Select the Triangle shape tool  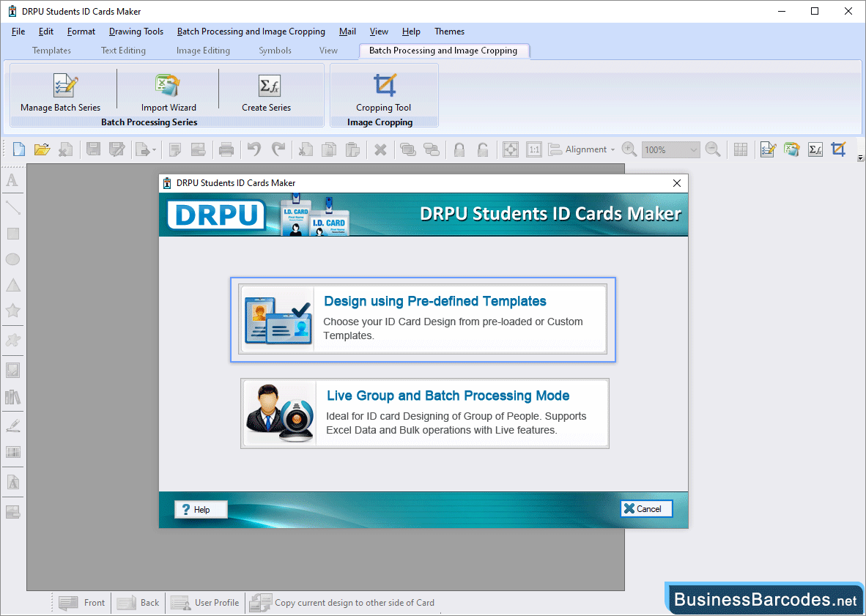pyautogui.click(x=12, y=286)
